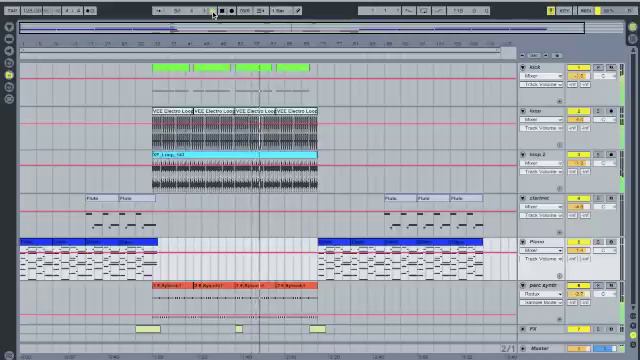
Task: Select the first VEE Electro Loop clip
Action: tap(173, 111)
